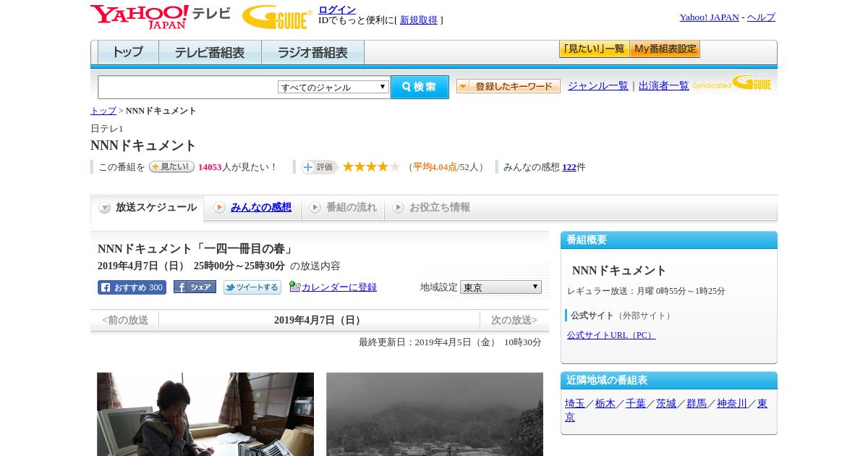Click the カレンダーに登録 link

click(339, 287)
